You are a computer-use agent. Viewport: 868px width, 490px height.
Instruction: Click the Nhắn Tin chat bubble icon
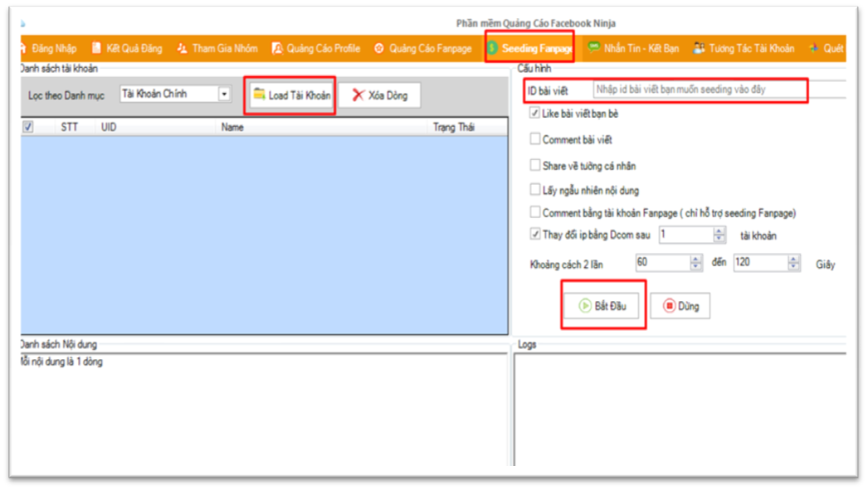593,47
